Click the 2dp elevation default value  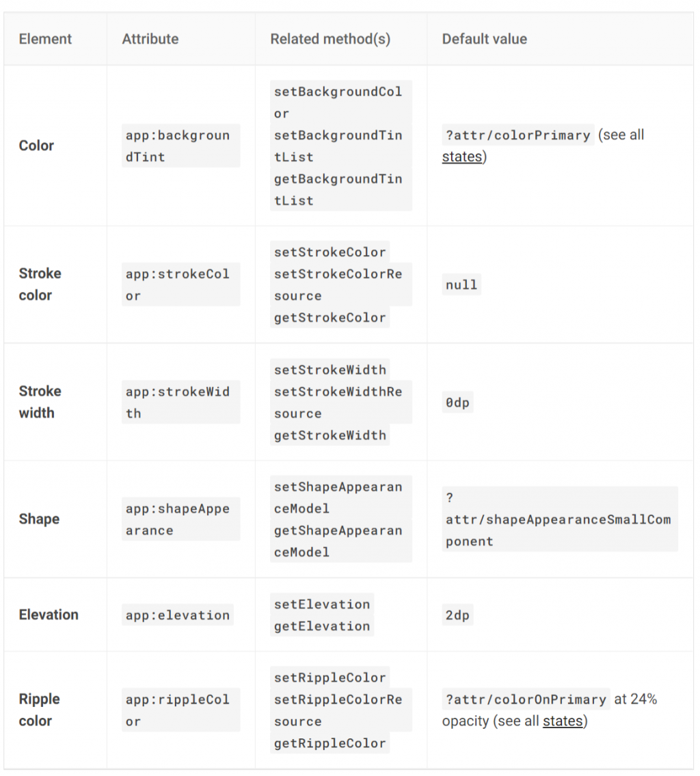click(457, 615)
